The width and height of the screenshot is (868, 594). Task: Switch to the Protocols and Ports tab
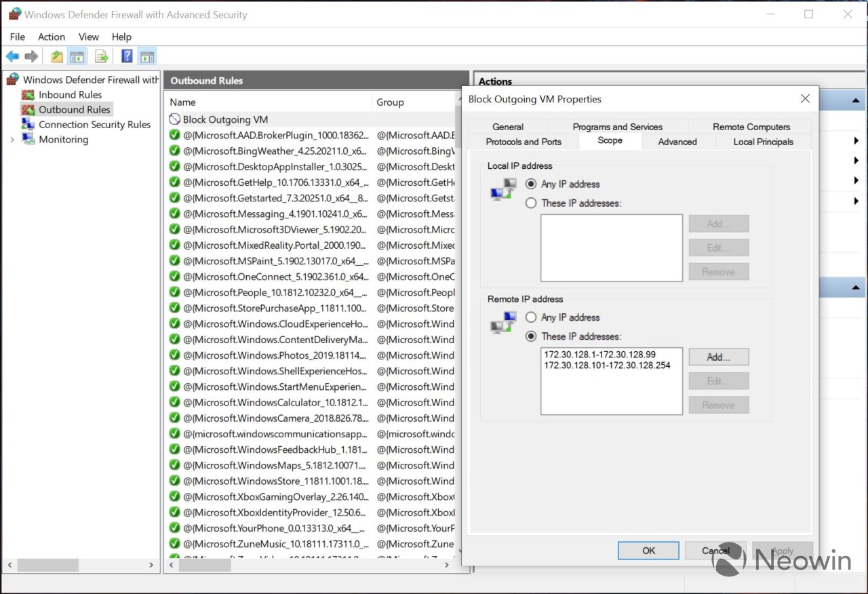[524, 142]
